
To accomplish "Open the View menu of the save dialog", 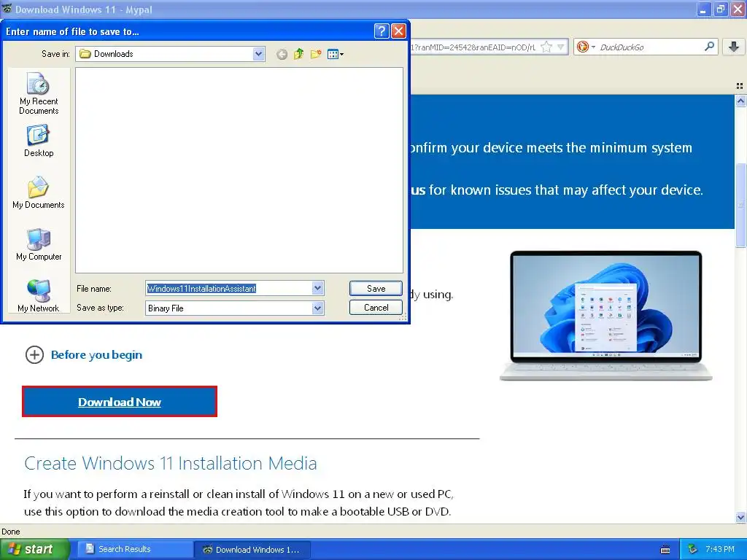I will pos(336,54).
